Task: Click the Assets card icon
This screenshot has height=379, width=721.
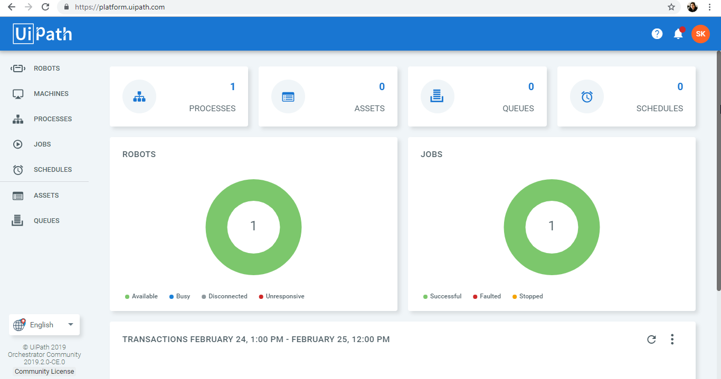Action: [x=288, y=97]
